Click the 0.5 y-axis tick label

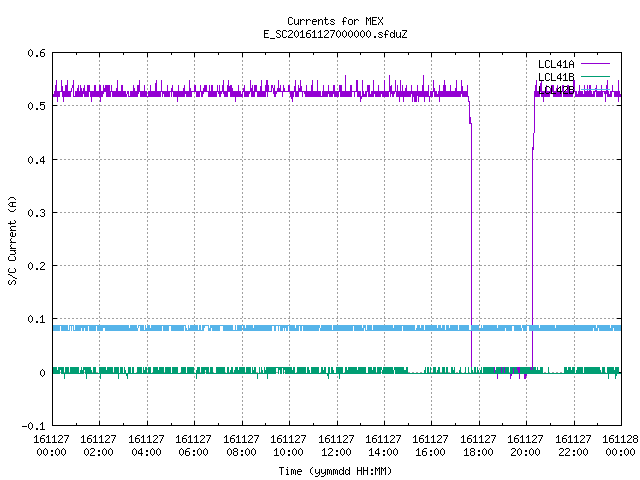click(x=36, y=106)
